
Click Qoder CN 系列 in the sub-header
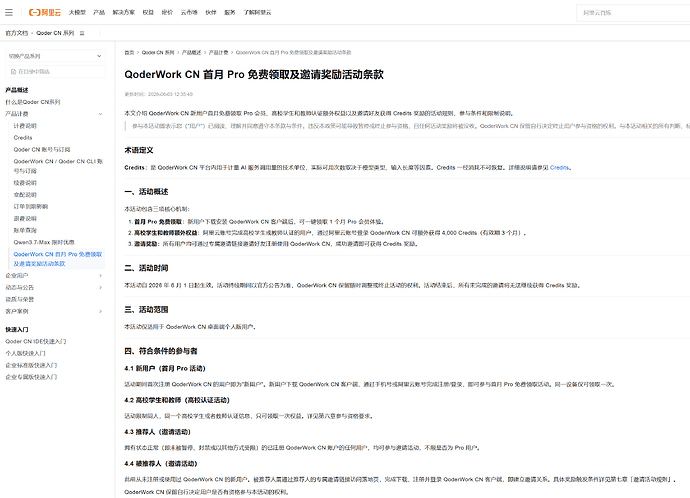click(55, 33)
